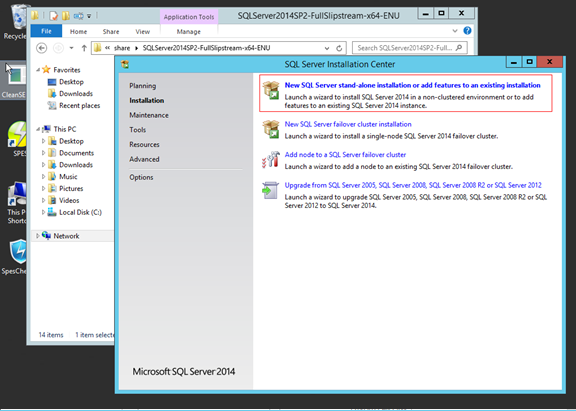The image size is (576, 411).
Task: Select Recent places under Favorites
Action: [79, 105]
